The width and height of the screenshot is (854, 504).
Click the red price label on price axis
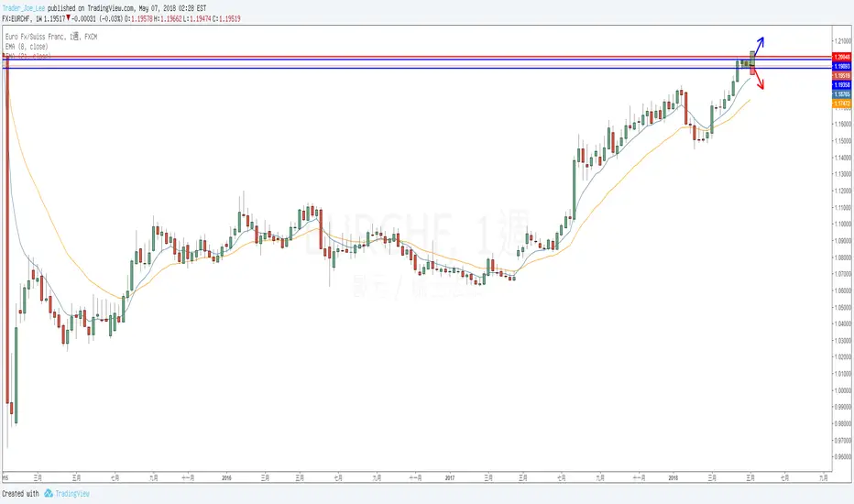[841, 57]
